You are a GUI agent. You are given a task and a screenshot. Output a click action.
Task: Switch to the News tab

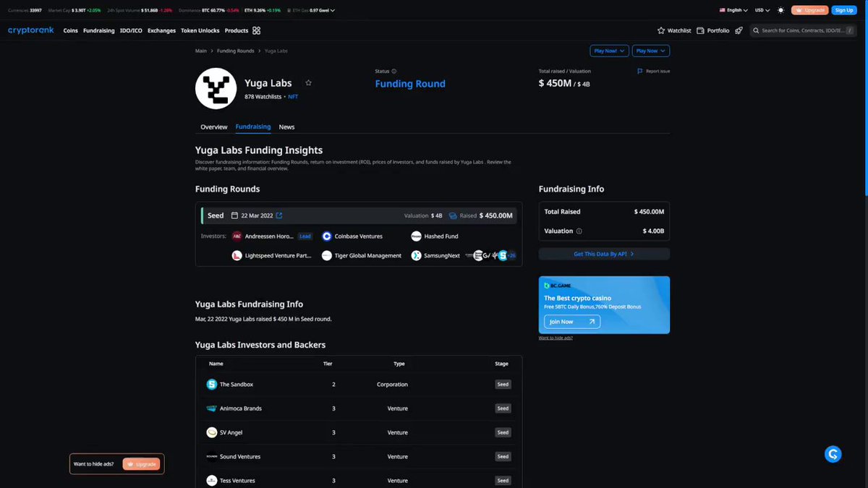click(286, 127)
